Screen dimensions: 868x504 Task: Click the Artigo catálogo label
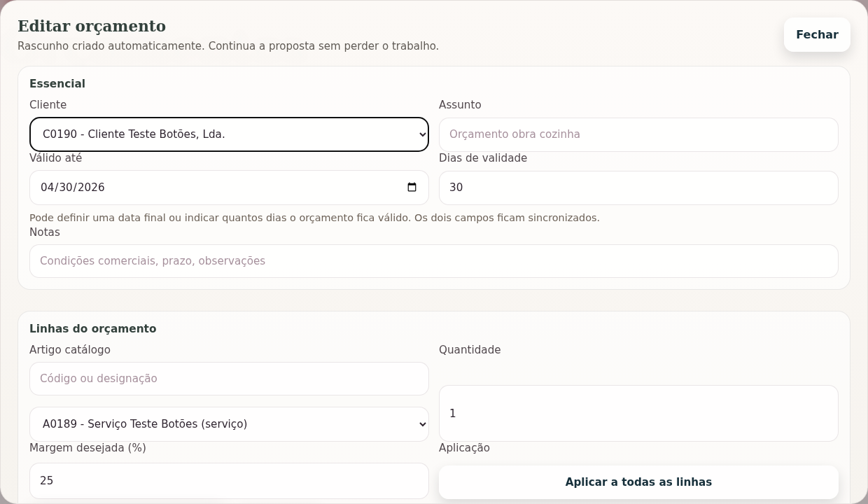(70, 350)
